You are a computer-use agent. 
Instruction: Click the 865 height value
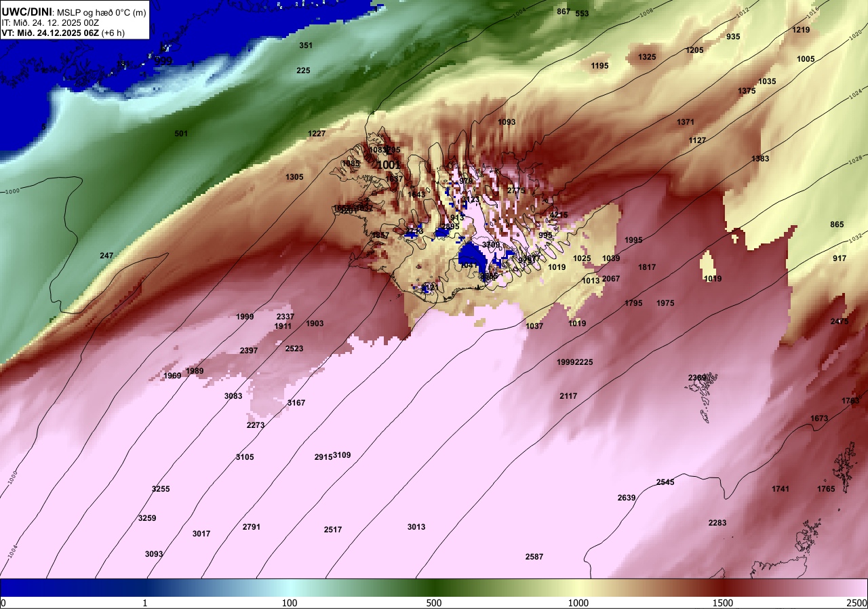tap(837, 224)
